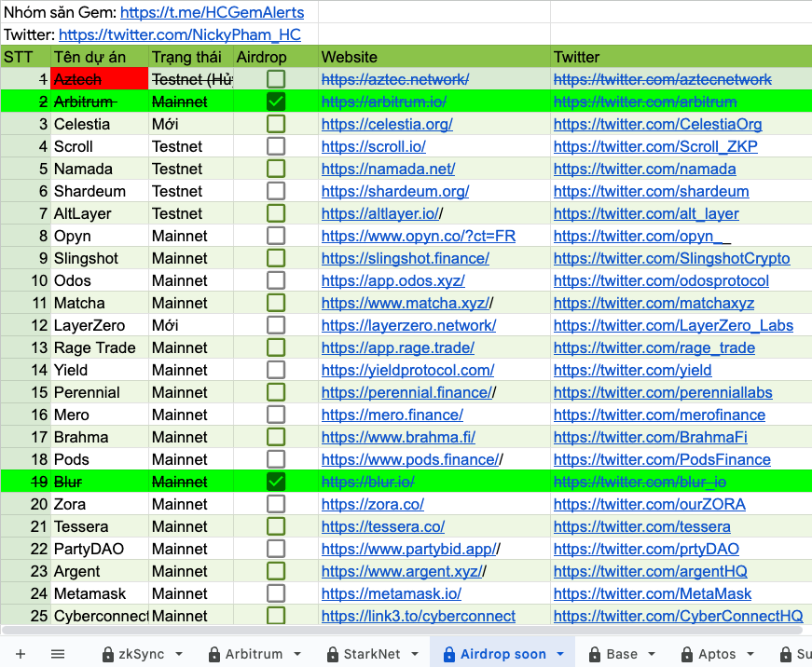
Task: Select the STT header cell
Action: pos(25,57)
